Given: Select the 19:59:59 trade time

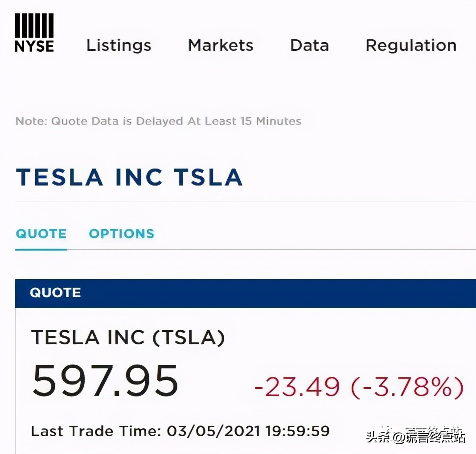Looking at the screenshot, I should click(298, 431).
